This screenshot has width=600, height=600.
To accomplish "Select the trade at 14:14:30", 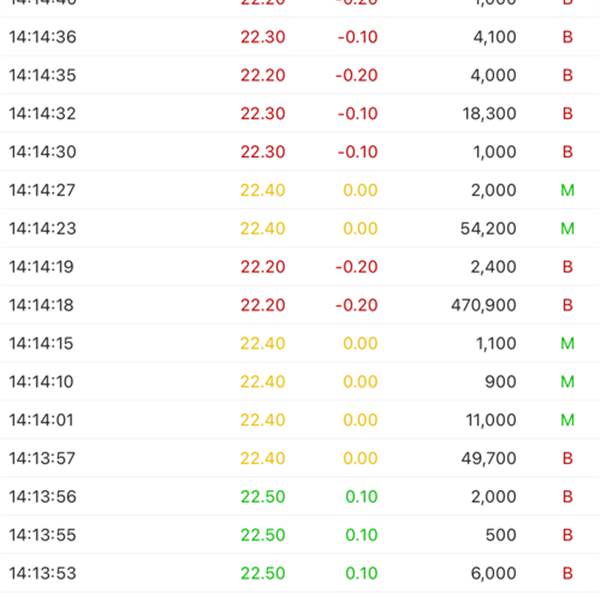I will [300, 152].
